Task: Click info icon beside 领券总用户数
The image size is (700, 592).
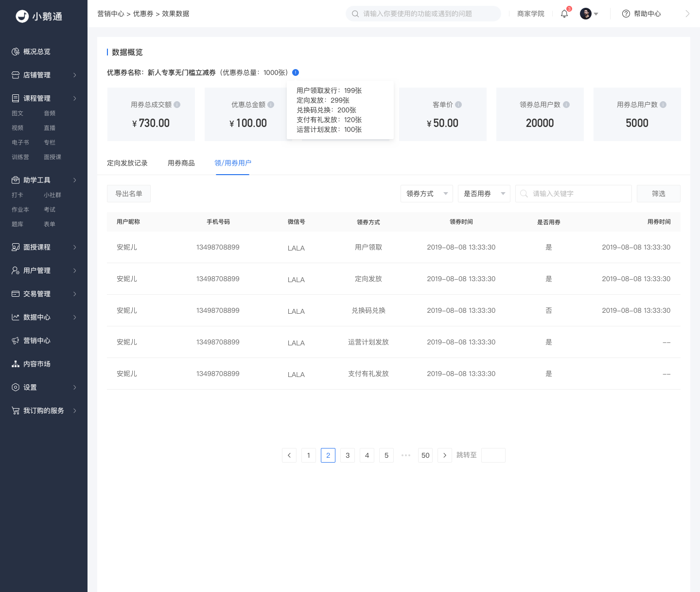Action: pos(566,105)
